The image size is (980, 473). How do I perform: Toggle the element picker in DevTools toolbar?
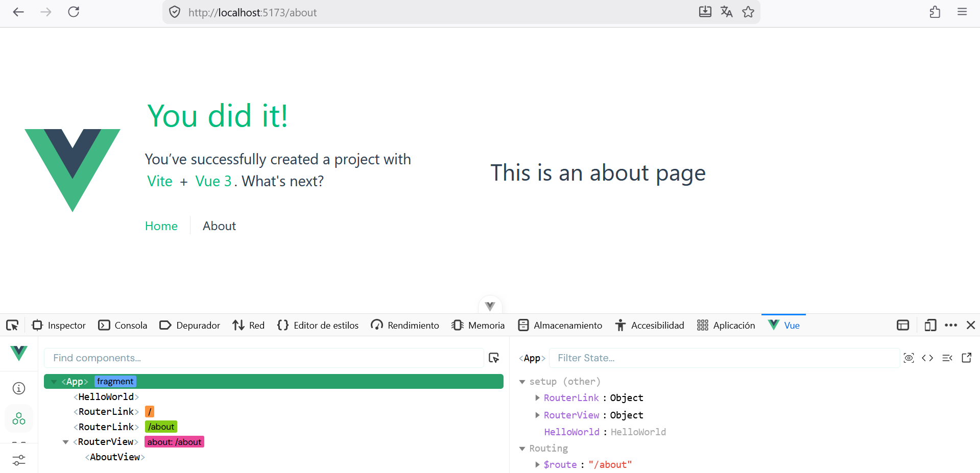point(12,325)
